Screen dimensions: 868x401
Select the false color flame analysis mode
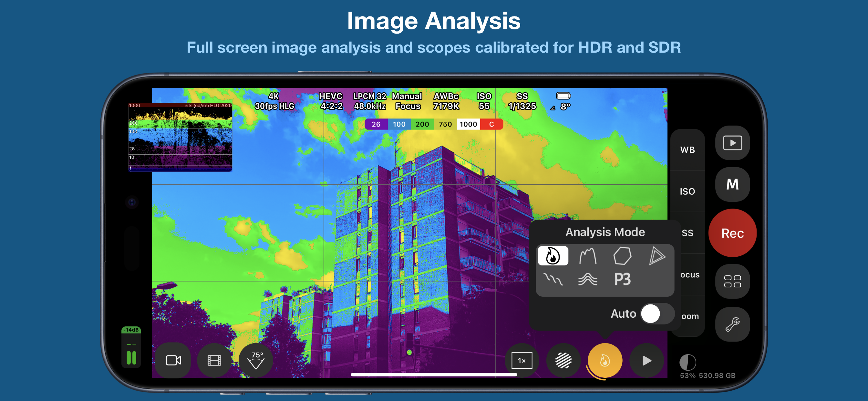[553, 256]
